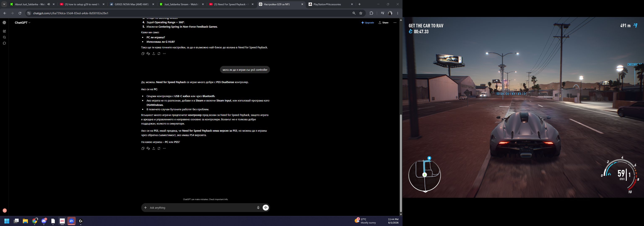The height and width of the screenshot is (226, 644).
Task: Regenerate the G HUB settings response
Action: pos(159,54)
